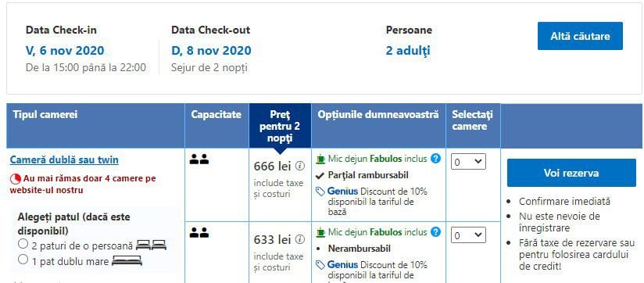Image resolution: width=644 pixels, height=283 pixels.
Task: Click the Genius tag icon in first option
Action: point(320,192)
